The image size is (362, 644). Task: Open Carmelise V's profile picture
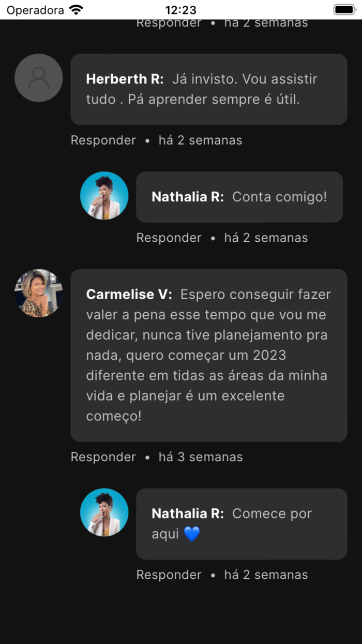point(38,294)
